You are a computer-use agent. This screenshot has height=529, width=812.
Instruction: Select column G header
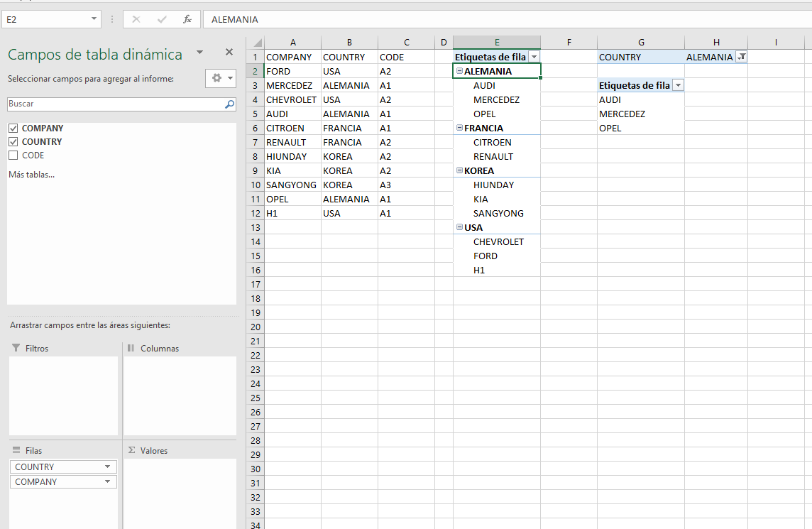[641, 43]
